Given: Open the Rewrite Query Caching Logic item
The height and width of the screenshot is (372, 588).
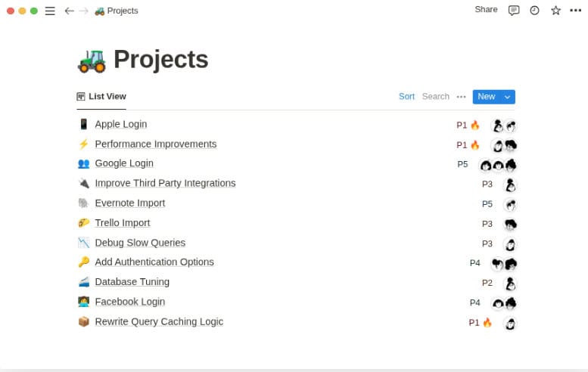Looking at the screenshot, I should pyautogui.click(x=159, y=321).
